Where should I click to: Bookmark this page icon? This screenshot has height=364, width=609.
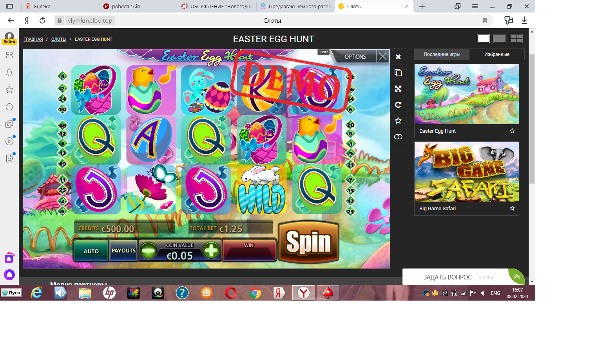pyautogui.click(x=485, y=20)
